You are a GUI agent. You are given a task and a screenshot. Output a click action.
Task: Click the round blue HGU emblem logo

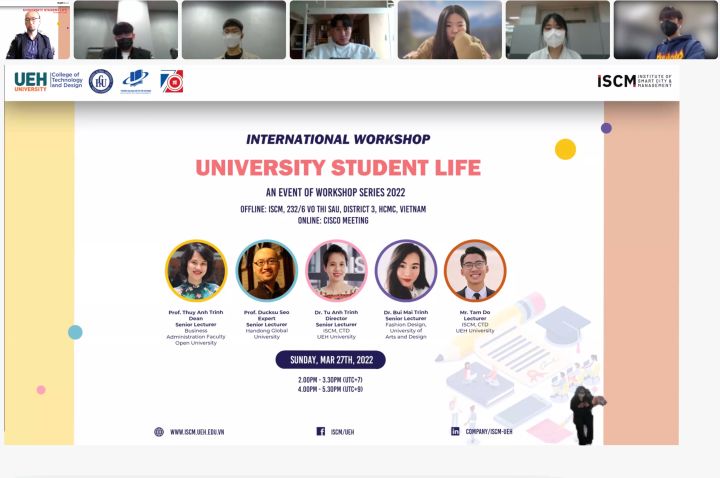point(101,82)
